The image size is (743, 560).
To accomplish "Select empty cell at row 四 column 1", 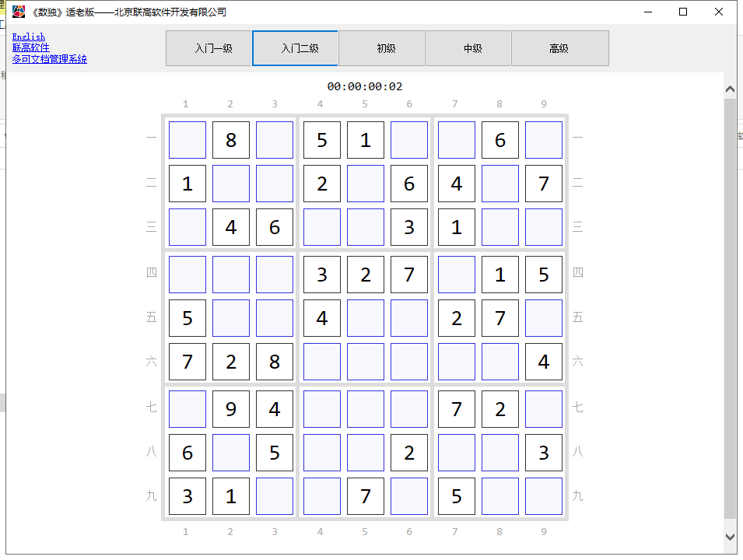I will coord(188,275).
